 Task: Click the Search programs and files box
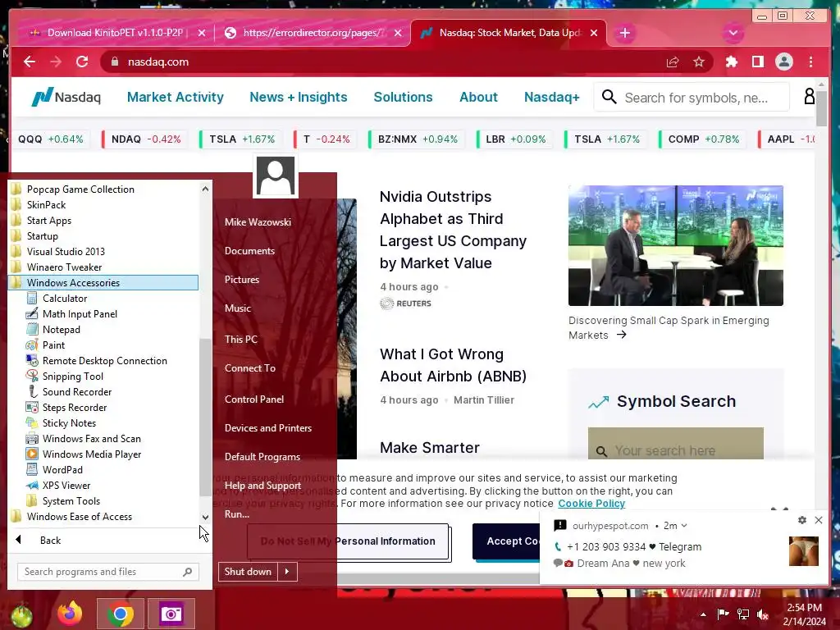(108, 572)
